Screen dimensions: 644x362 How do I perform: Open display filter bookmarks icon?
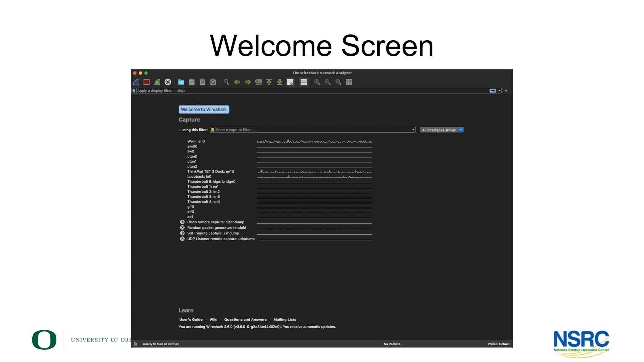134,91
